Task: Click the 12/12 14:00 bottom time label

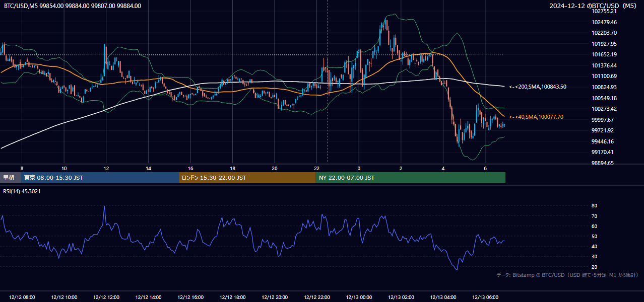Action: click(x=149, y=297)
